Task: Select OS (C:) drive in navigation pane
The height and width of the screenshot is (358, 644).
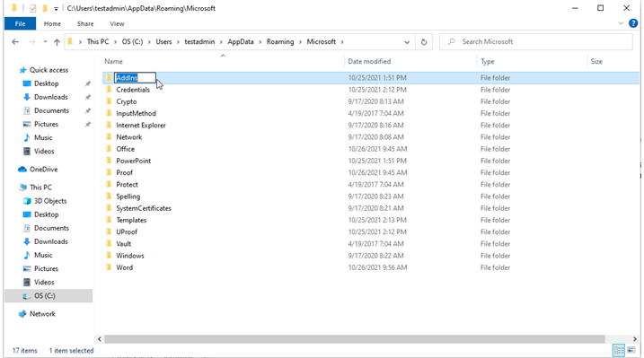Action: (44, 296)
